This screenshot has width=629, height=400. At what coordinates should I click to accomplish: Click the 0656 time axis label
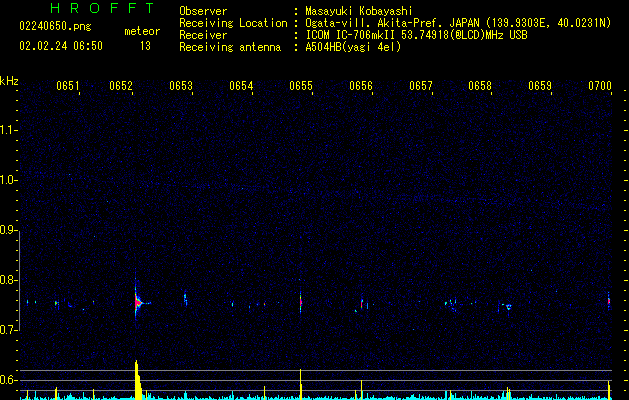pyautogui.click(x=361, y=86)
